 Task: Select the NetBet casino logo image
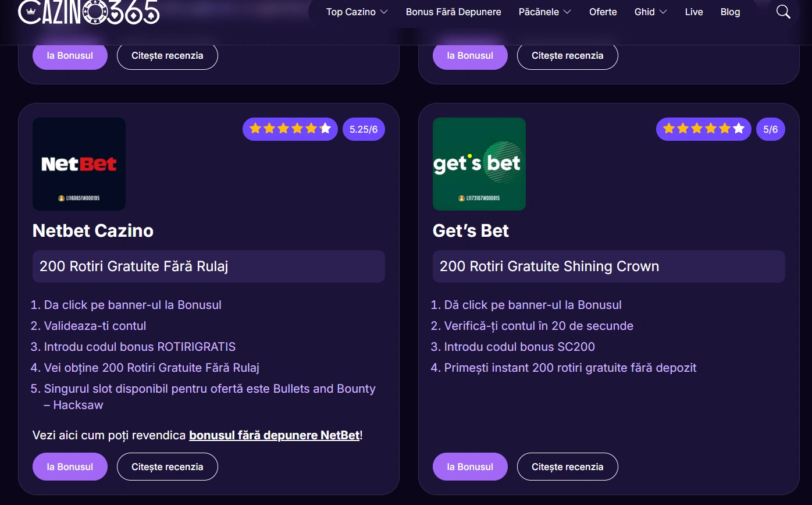[79, 163]
